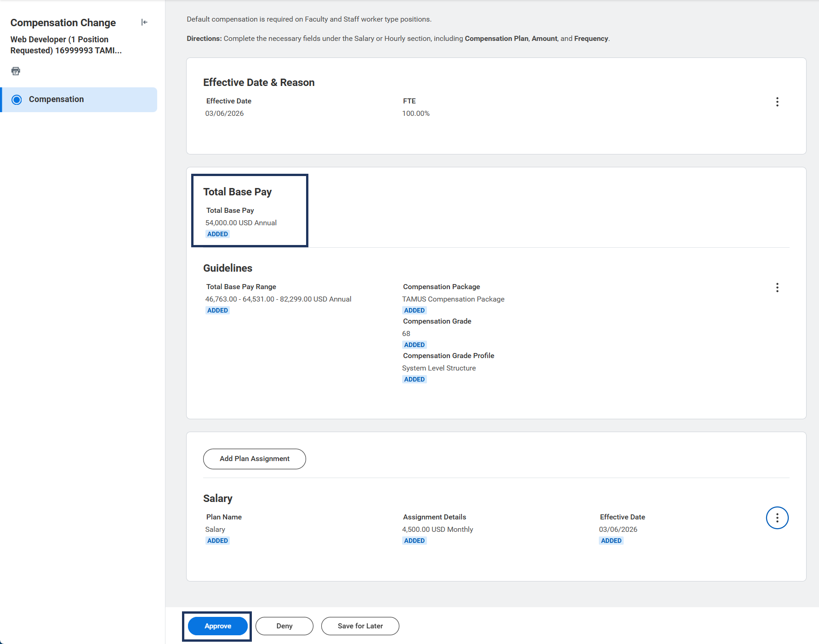This screenshot has height=644, width=819.
Task: Click the Guidelines section heading
Action: [x=227, y=268]
